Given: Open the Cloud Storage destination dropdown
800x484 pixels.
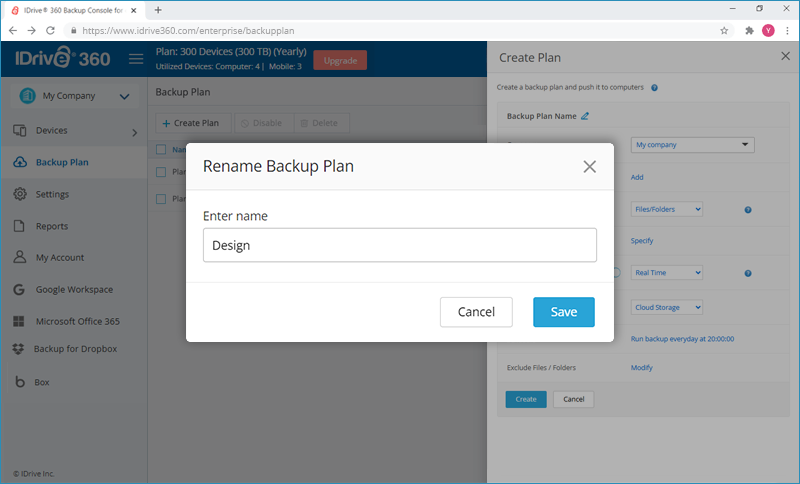Looking at the screenshot, I should pyautogui.click(x=668, y=307).
